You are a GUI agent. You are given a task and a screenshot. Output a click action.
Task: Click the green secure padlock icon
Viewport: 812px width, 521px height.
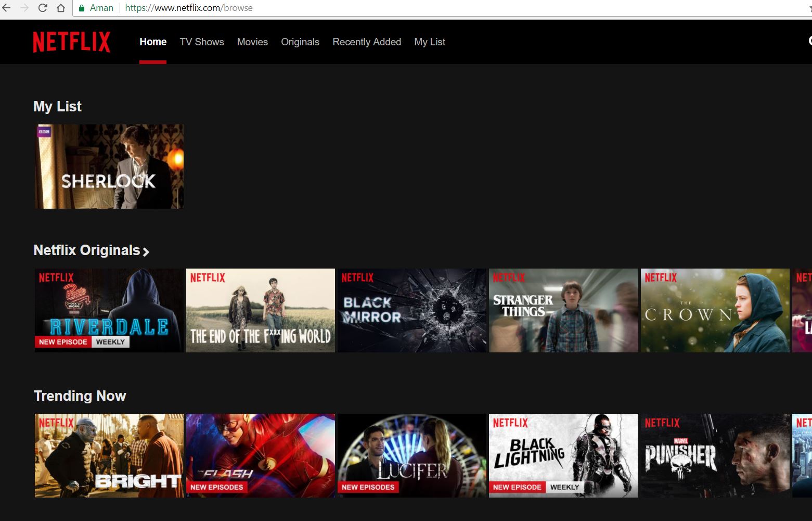[82, 8]
